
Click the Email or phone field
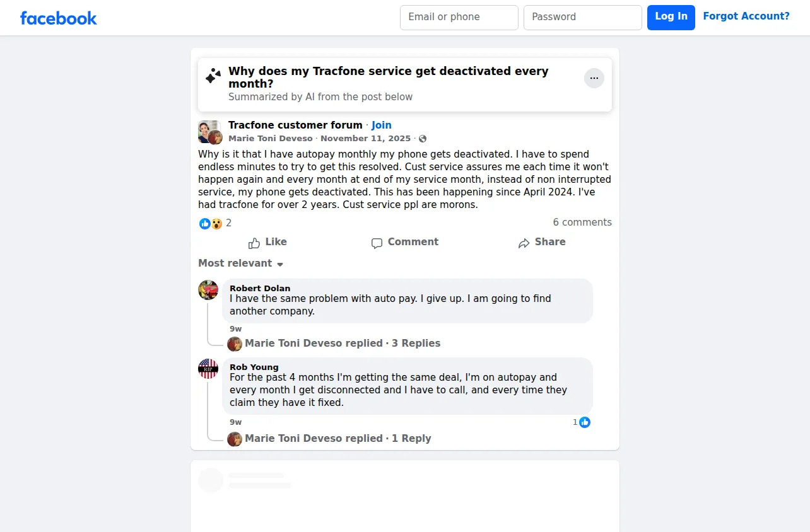(459, 18)
